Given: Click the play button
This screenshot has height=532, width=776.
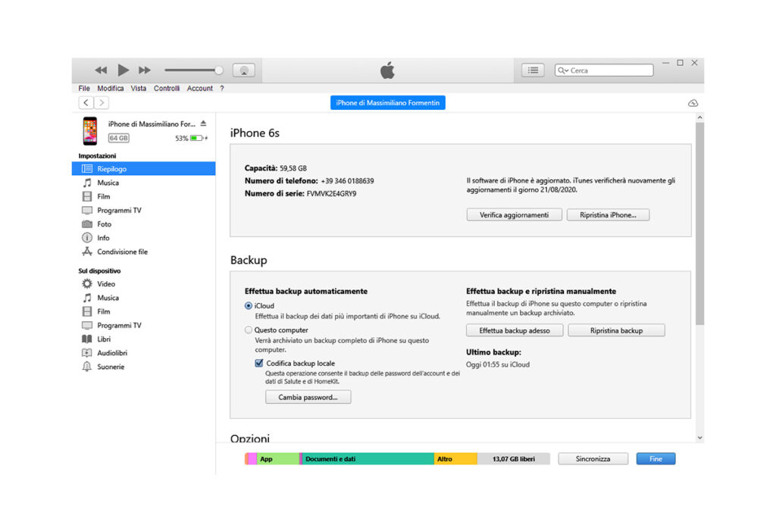Looking at the screenshot, I should (x=123, y=70).
